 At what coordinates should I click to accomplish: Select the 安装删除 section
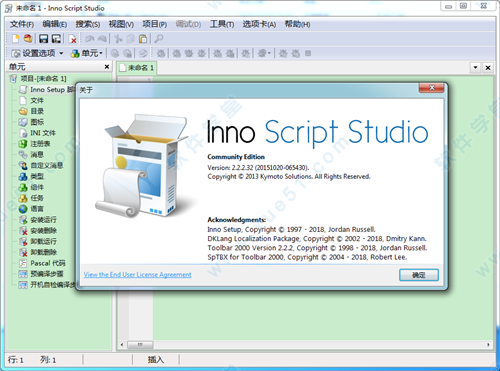(43, 230)
